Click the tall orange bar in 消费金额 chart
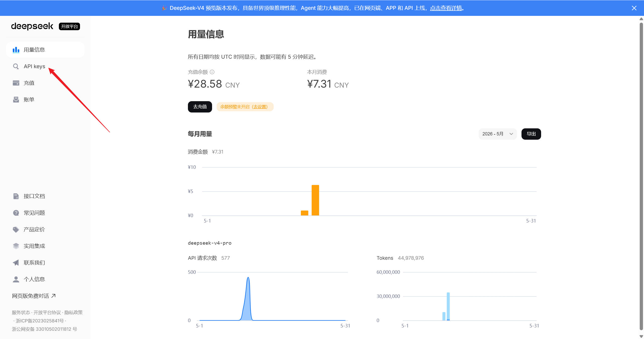The height and width of the screenshot is (339, 644). (x=315, y=200)
